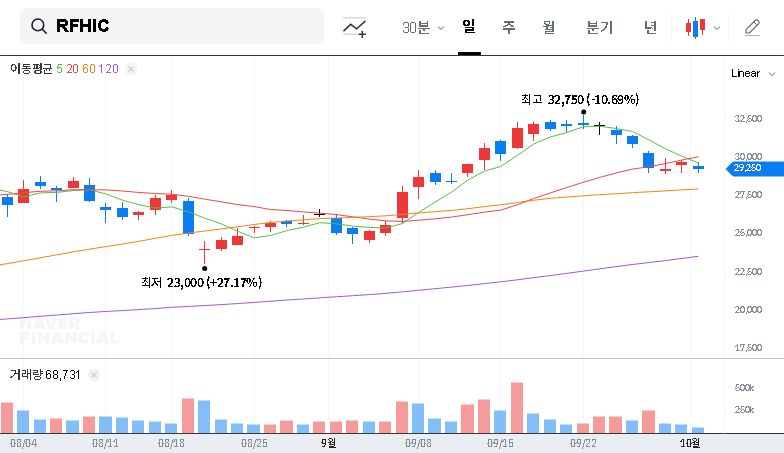The image size is (784, 453).
Task: Switch to the 주 weekly tab
Action: (x=508, y=27)
